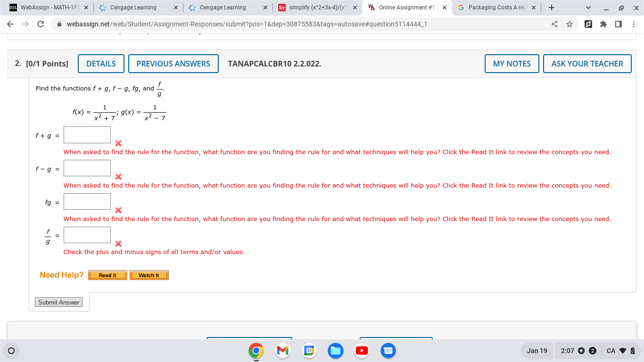644x362 pixels.
Task: Launch Google Calendar from the shelf
Action: pyautogui.click(x=308, y=351)
